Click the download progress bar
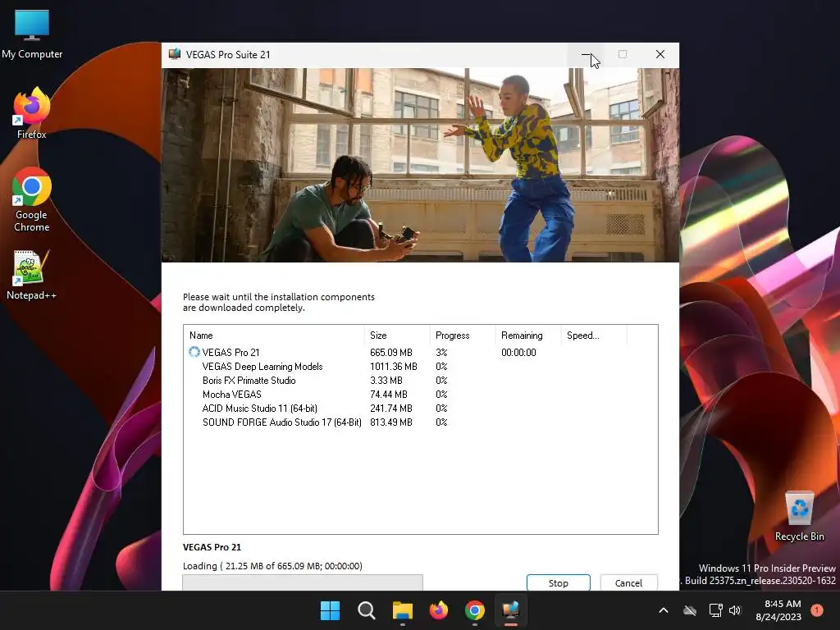Viewport: 840px width, 630px height. click(x=303, y=582)
